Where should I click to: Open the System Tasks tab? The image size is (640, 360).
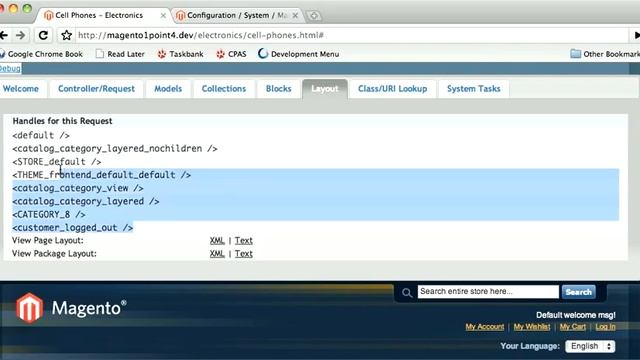point(473,89)
